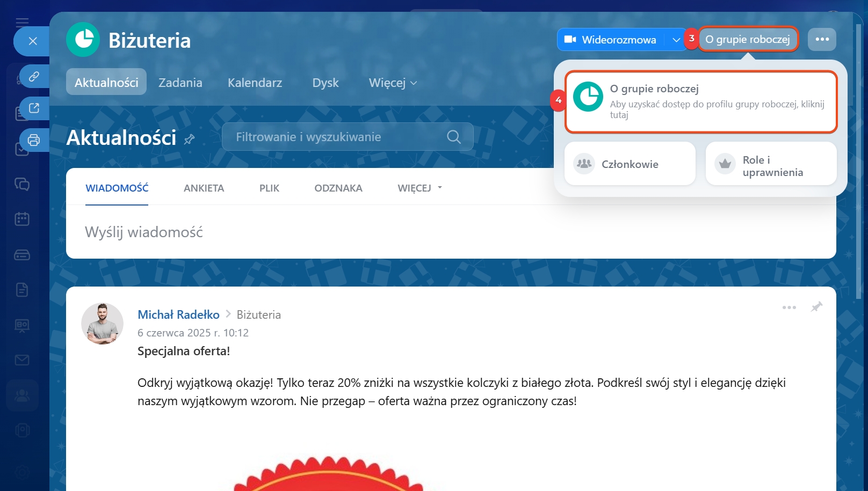This screenshot has height=491, width=868.
Task: Open Role i uprawnienia settings
Action: pos(771,166)
